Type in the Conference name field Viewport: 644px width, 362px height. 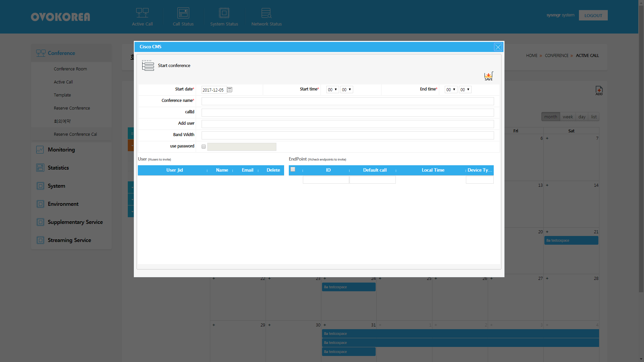click(x=347, y=101)
